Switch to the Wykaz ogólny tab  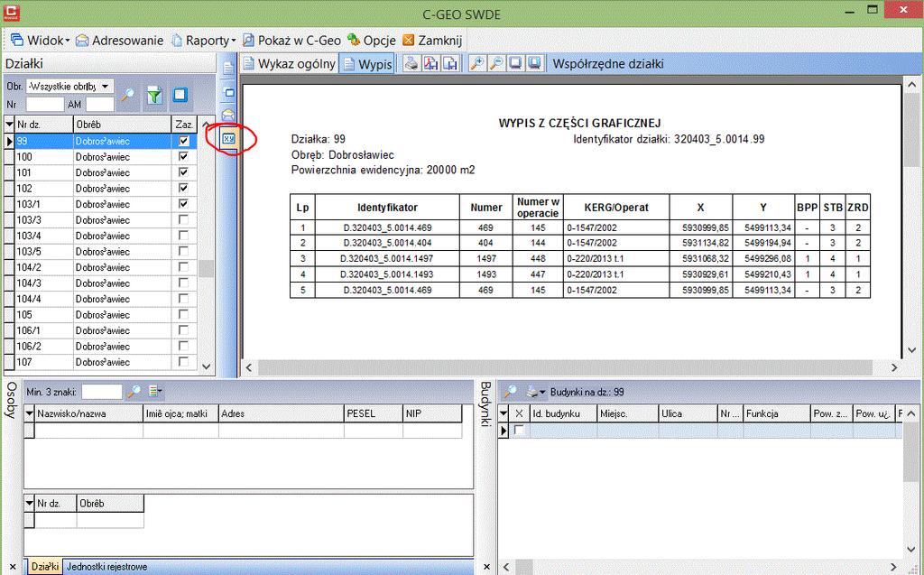290,64
